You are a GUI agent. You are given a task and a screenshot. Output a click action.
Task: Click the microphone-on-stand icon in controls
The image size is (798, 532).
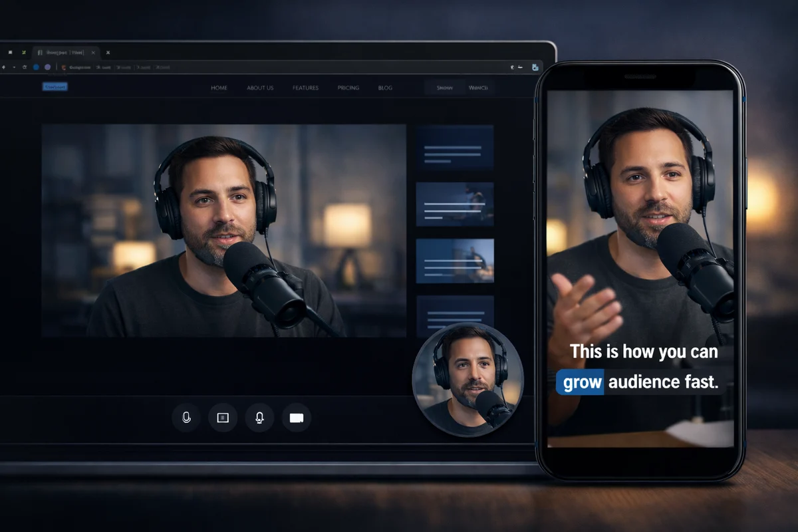pos(259,418)
